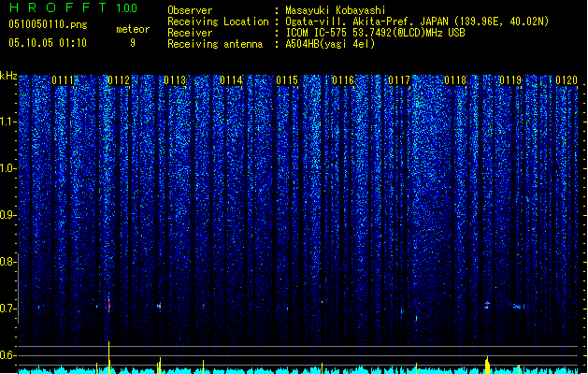Click the kHz axis unit label
Viewport: 588px width, 374px height.
click(x=8, y=76)
